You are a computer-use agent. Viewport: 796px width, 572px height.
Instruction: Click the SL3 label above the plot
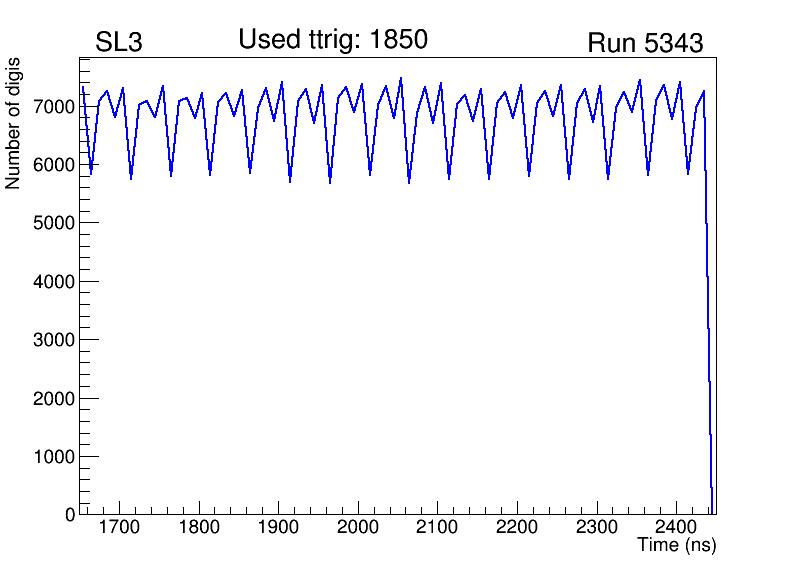coord(119,43)
